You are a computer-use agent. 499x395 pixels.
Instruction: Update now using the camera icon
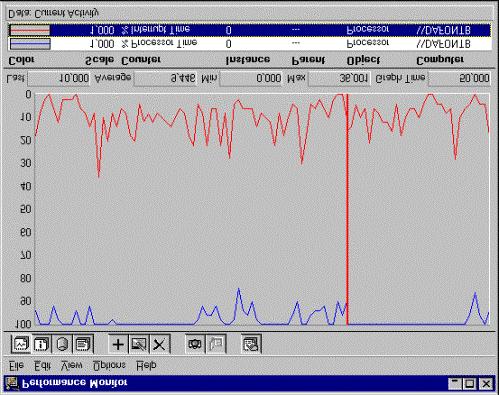(195, 344)
